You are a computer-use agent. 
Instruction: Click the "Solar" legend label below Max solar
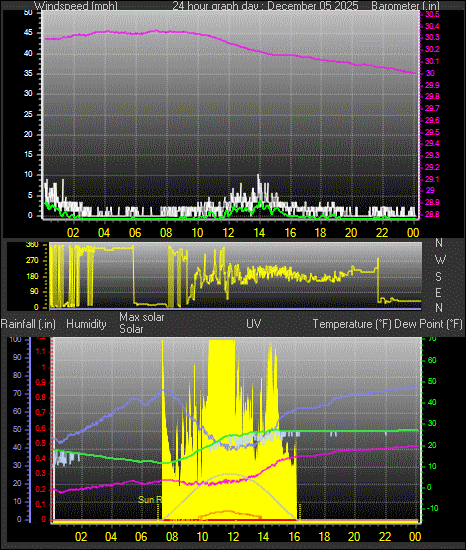(131, 329)
